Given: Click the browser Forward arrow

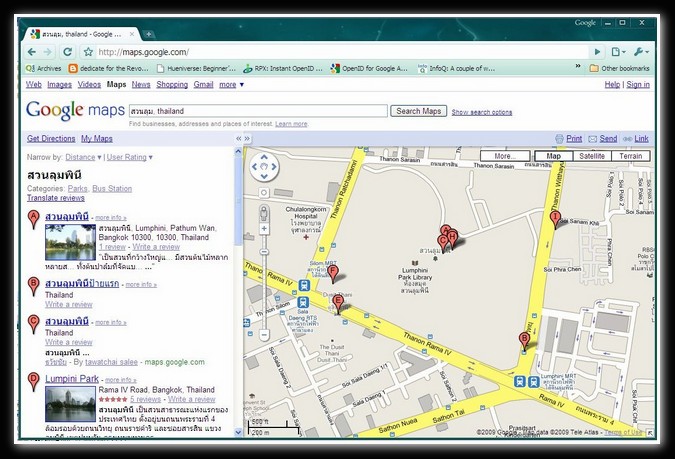Looking at the screenshot, I should click(x=47, y=52).
